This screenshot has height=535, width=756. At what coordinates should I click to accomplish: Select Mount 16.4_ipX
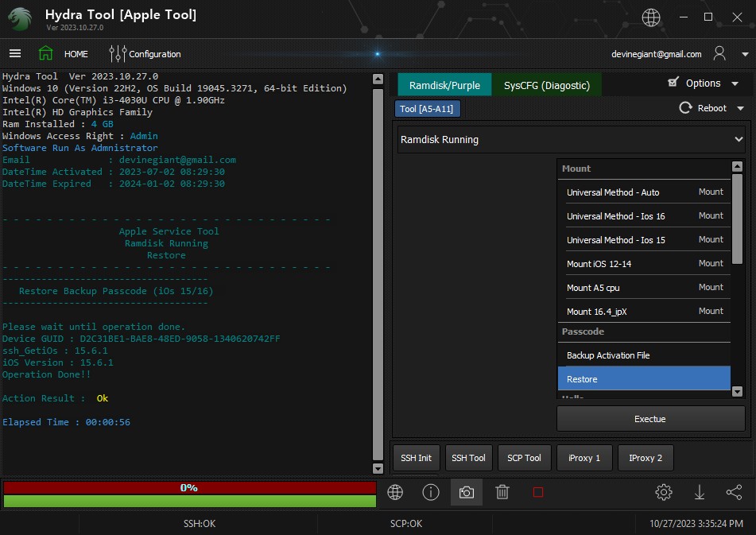point(644,312)
